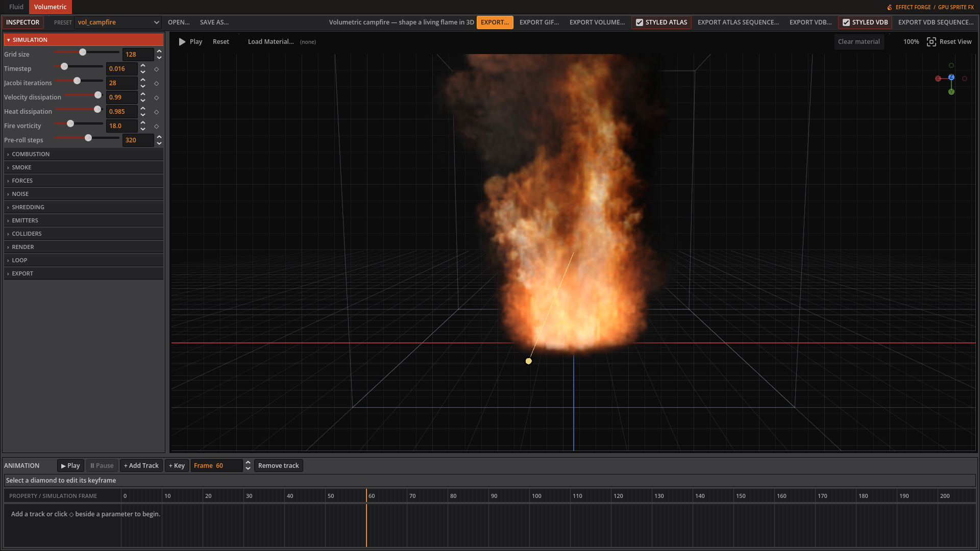
Task: Choose Save As... in the toolbar
Action: 214,22
